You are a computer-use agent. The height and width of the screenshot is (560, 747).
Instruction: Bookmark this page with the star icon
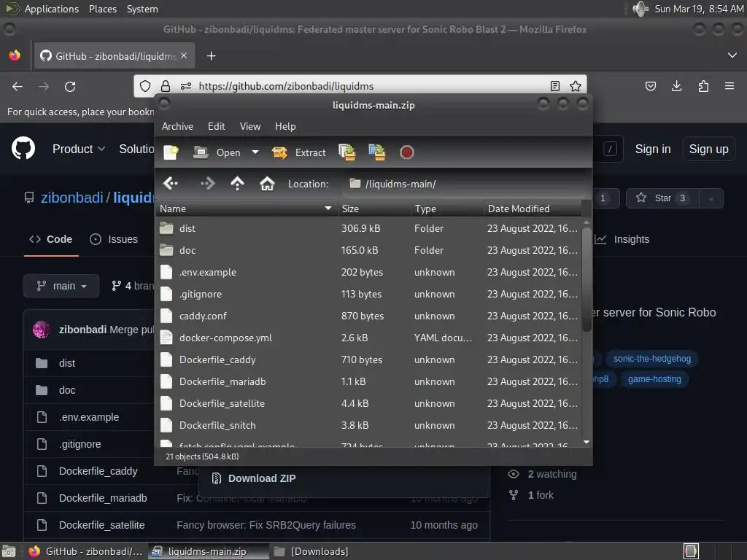[576, 86]
